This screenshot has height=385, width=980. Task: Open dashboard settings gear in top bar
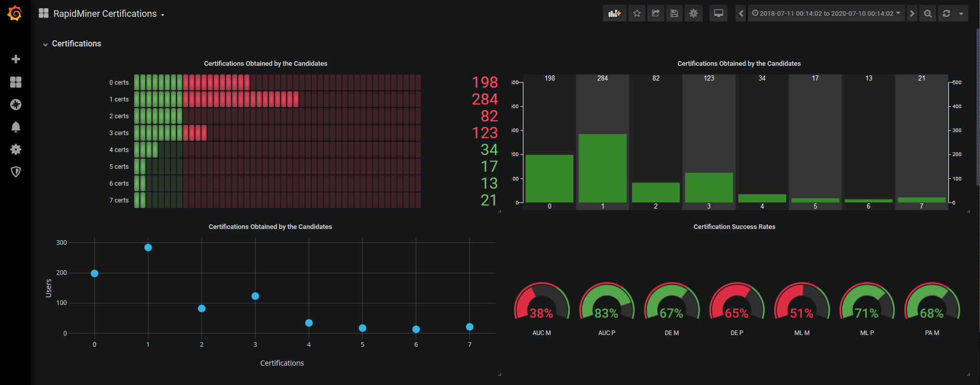pyautogui.click(x=693, y=14)
